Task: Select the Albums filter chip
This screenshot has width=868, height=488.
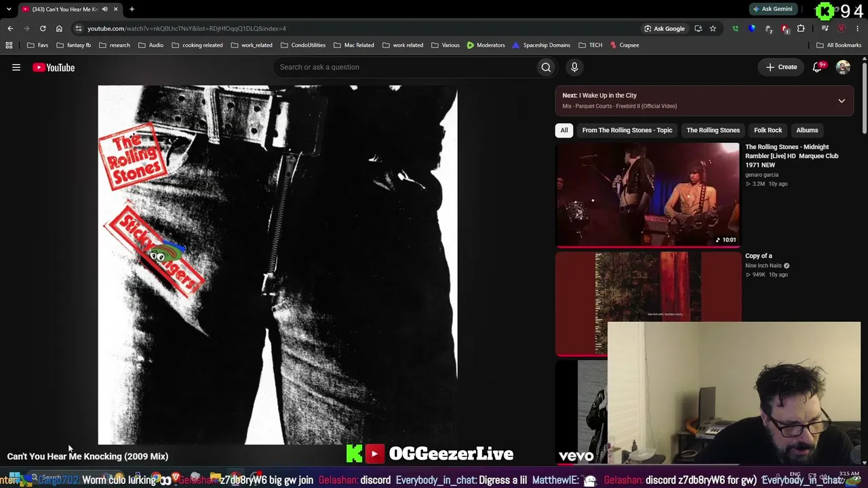Action: tap(807, 130)
